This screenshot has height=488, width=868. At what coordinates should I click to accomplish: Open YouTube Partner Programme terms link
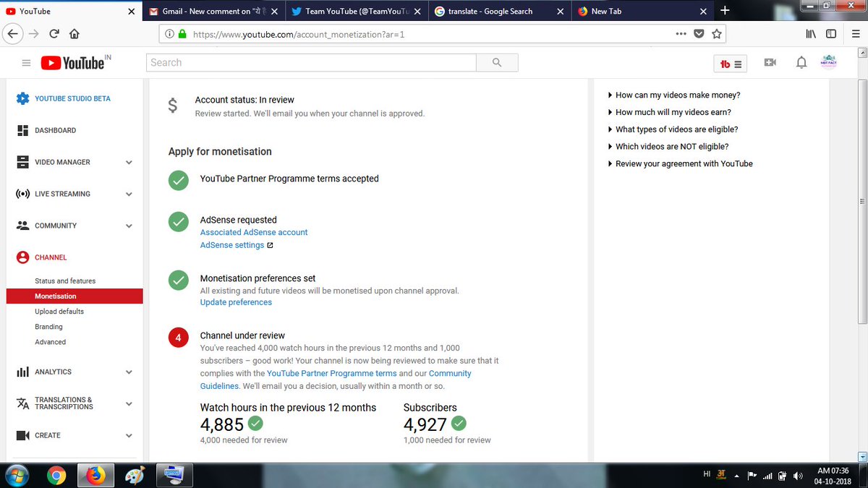point(332,374)
